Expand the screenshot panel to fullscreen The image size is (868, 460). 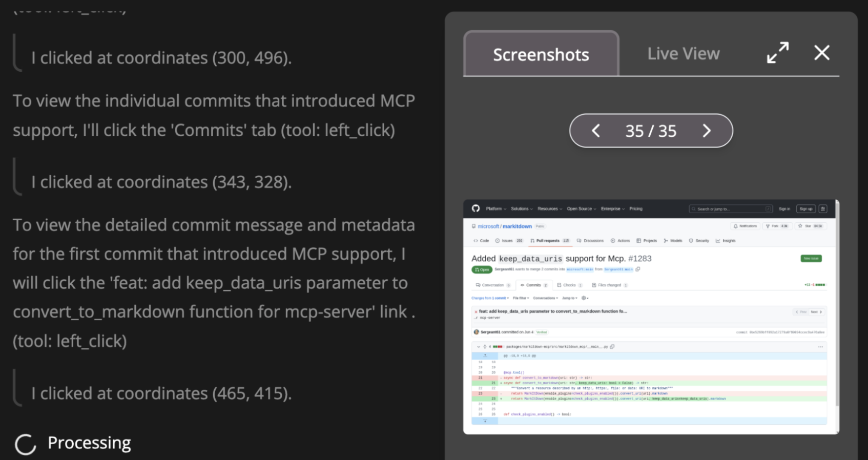point(777,53)
